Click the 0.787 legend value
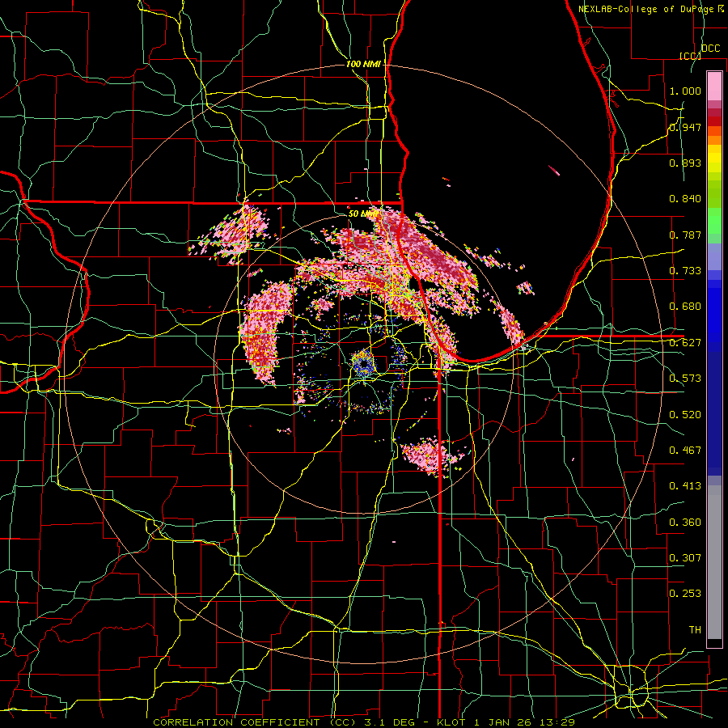Image resolution: width=728 pixels, height=728 pixels. pyautogui.click(x=685, y=235)
